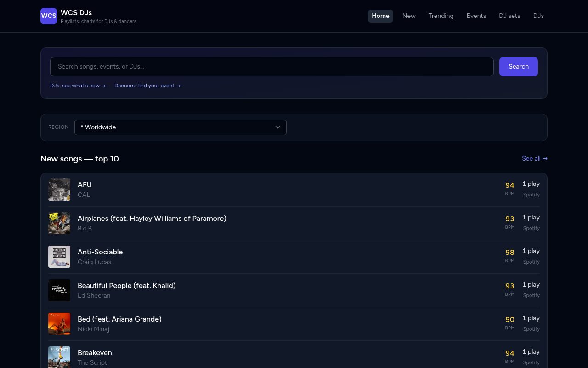
Task: Click the AFU album cover thumbnail
Action: [x=59, y=190]
